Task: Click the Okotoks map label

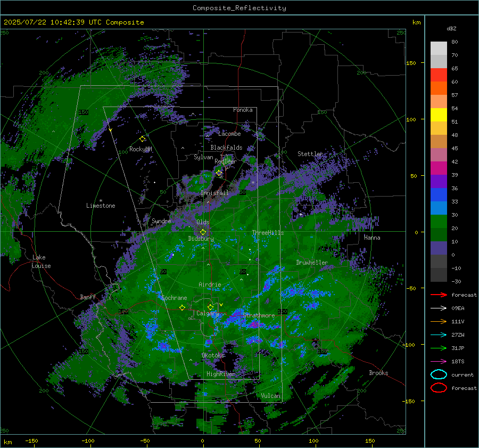Action: click(x=213, y=355)
